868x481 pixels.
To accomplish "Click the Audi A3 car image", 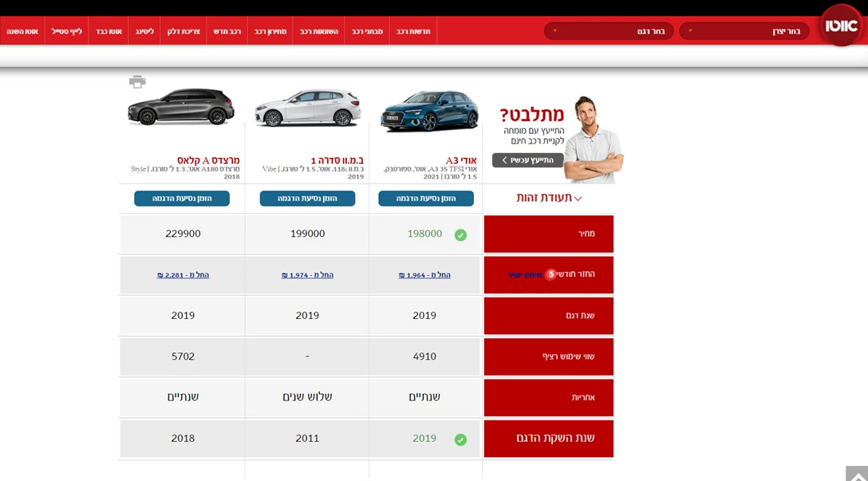I will tap(428, 112).
